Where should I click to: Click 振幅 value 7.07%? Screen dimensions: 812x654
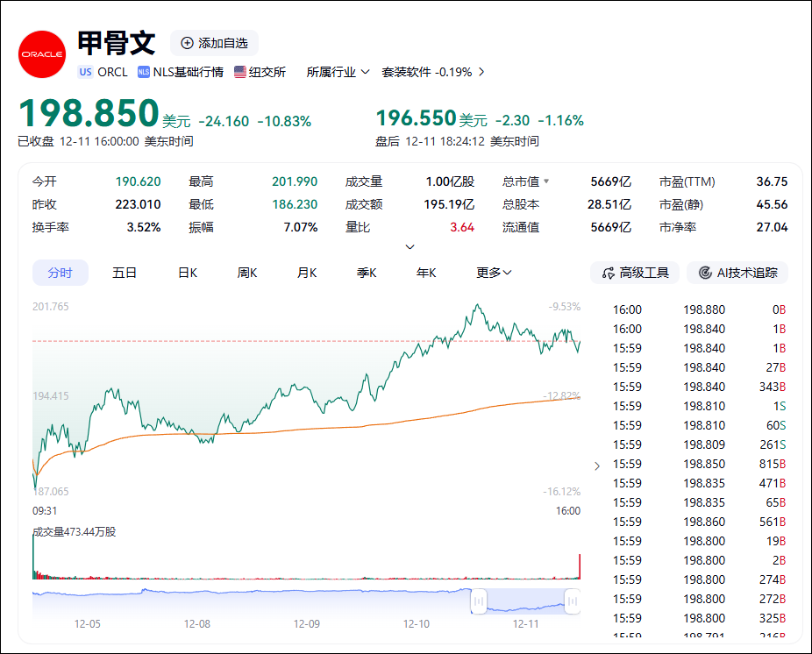click(x=301, y=227)
